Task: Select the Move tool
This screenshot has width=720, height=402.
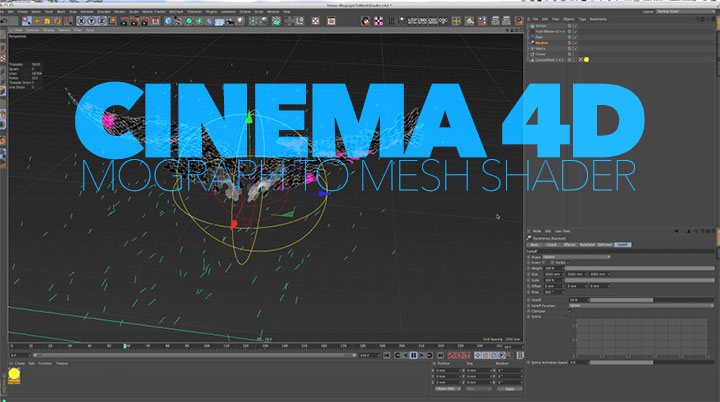Action: pos(37,21)
